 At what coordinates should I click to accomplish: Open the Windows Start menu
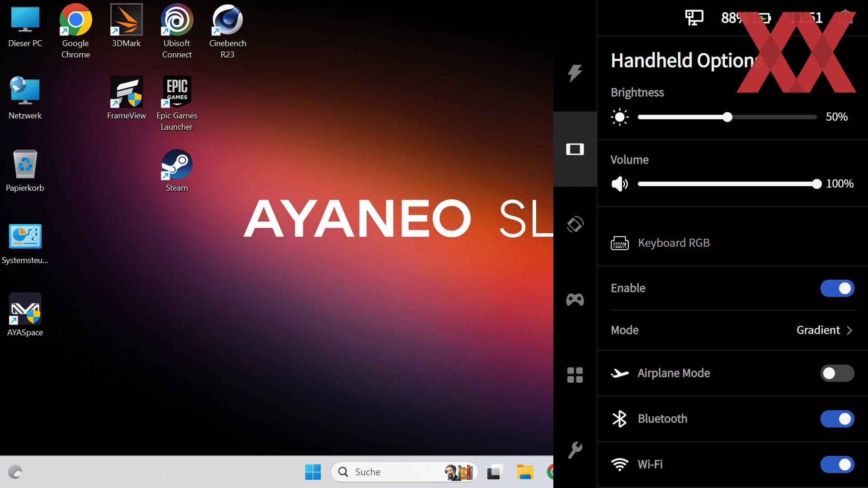click(313, 472)
